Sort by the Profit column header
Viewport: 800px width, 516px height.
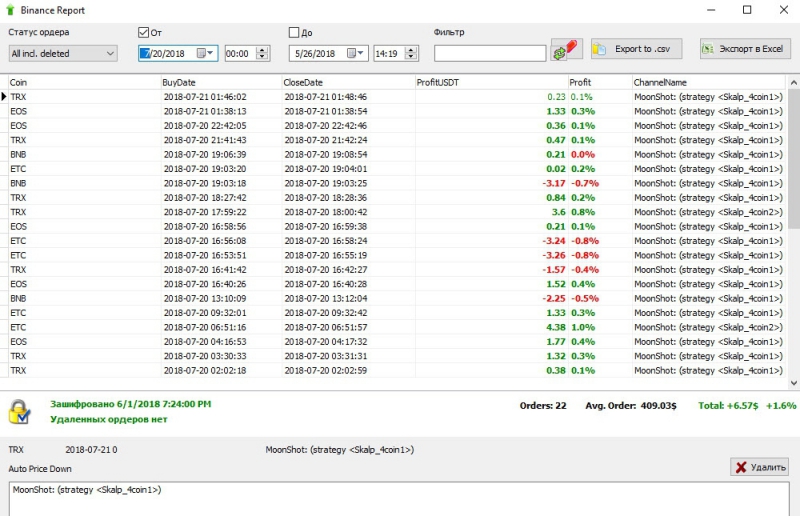[x=600, y=82]
